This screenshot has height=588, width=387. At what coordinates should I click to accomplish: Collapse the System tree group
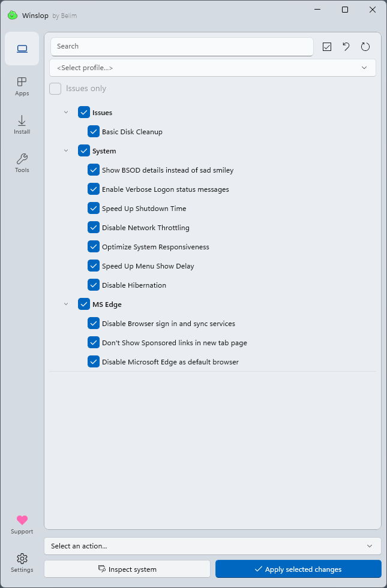pos(66,151)
